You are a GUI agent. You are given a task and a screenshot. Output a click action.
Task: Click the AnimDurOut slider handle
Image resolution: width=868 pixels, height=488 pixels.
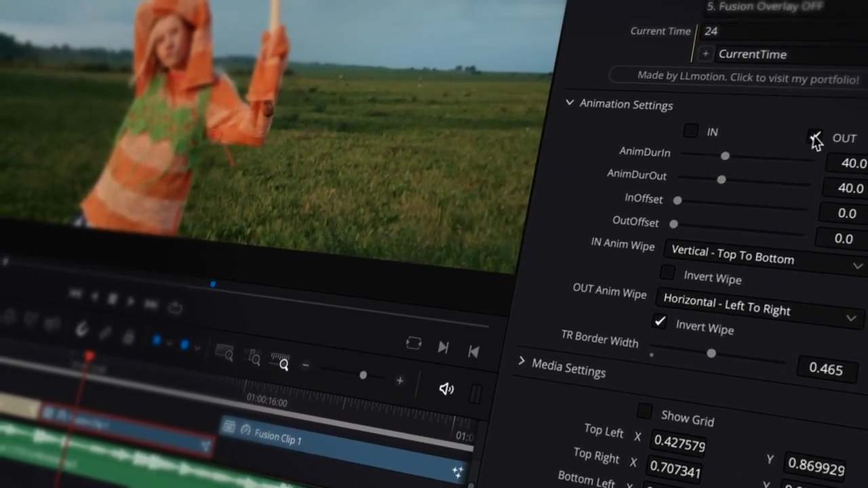click(721, 179)
